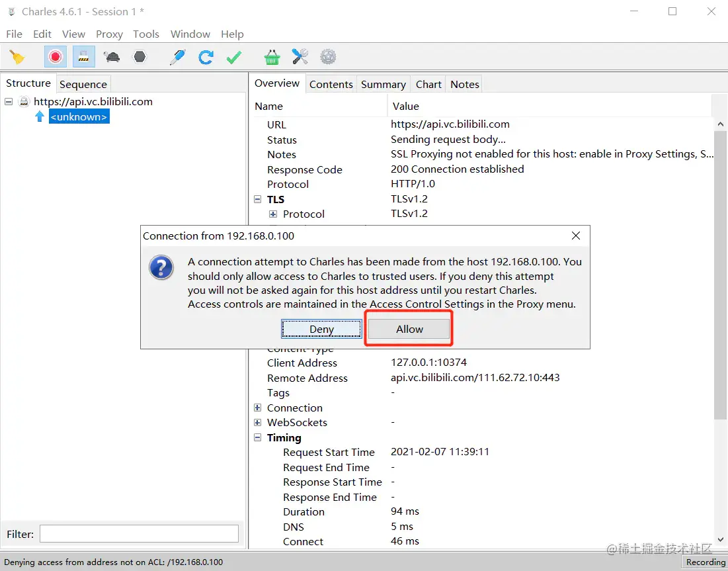Select the Remote Address value row

click(475, 378)
